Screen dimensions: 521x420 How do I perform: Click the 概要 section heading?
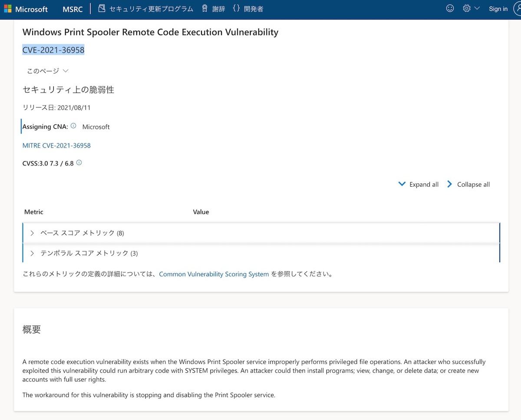point(32,329)
